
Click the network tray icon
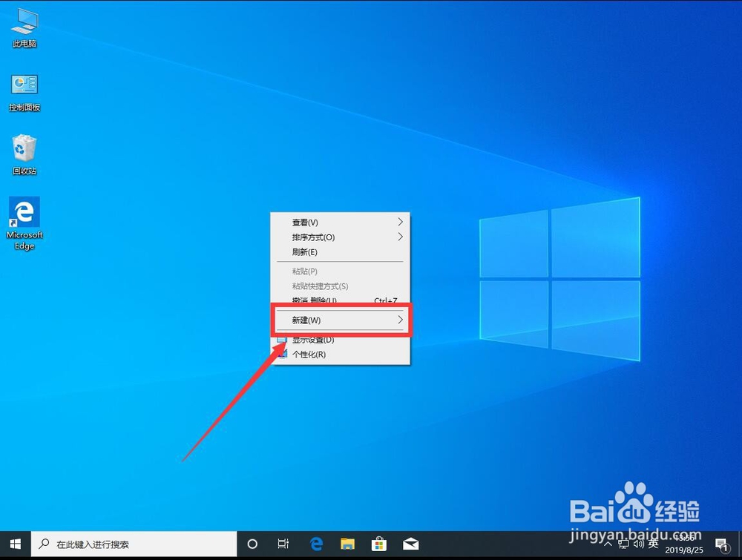[624, 544]
